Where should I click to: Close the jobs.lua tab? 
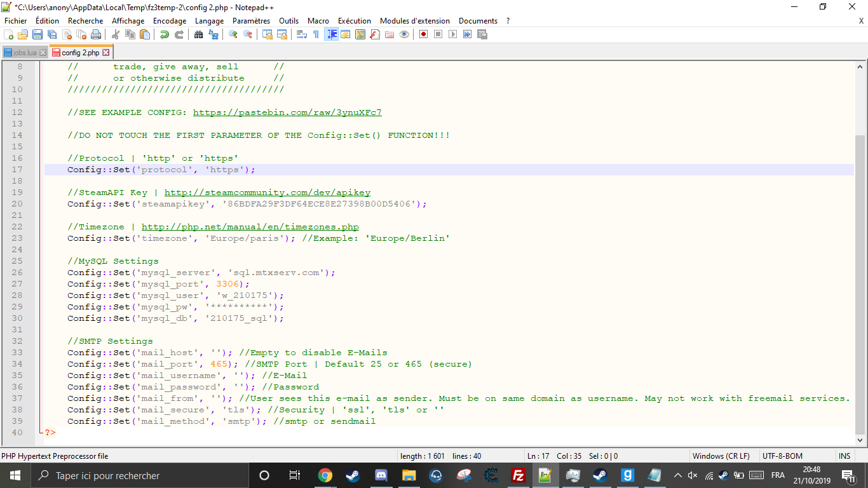[43, 53]
